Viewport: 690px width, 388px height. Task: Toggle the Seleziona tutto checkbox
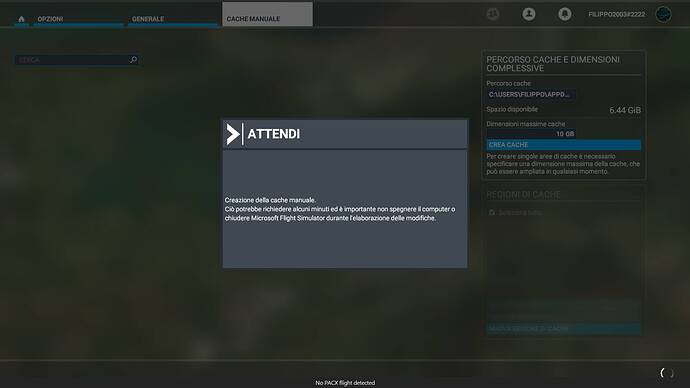click(x=492, y=212)
